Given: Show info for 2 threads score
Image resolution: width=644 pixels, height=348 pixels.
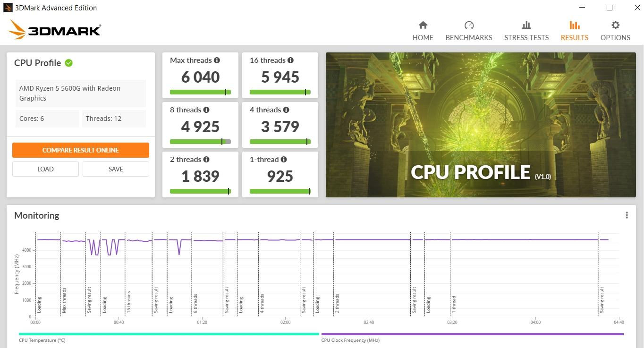Looking at the screenshot, I should (x=206, y=159).
